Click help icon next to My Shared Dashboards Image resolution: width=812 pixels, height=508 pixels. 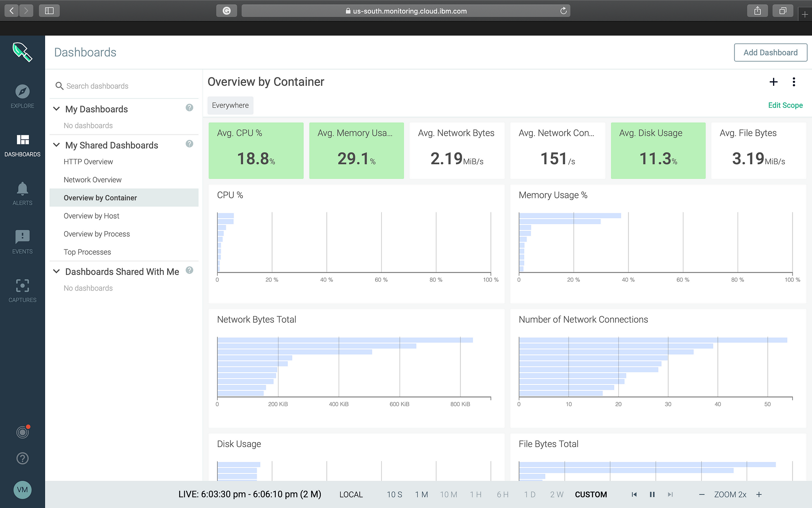coord(189,144)
